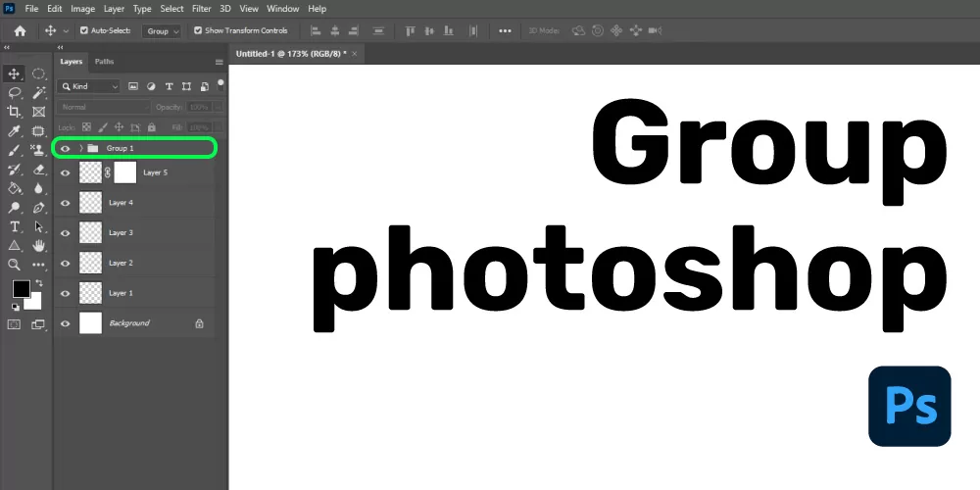Click the background white color swatch
This screenshot has height=490, width=980.
(34, 303)
